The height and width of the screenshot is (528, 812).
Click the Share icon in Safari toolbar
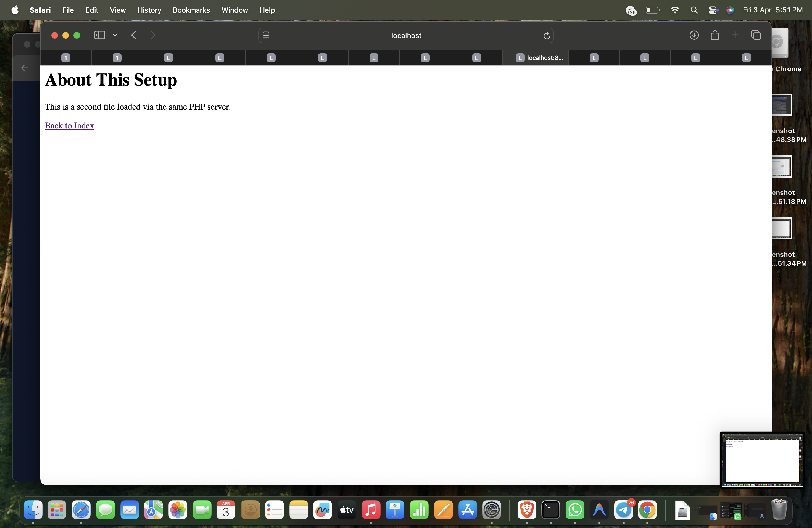715,35
